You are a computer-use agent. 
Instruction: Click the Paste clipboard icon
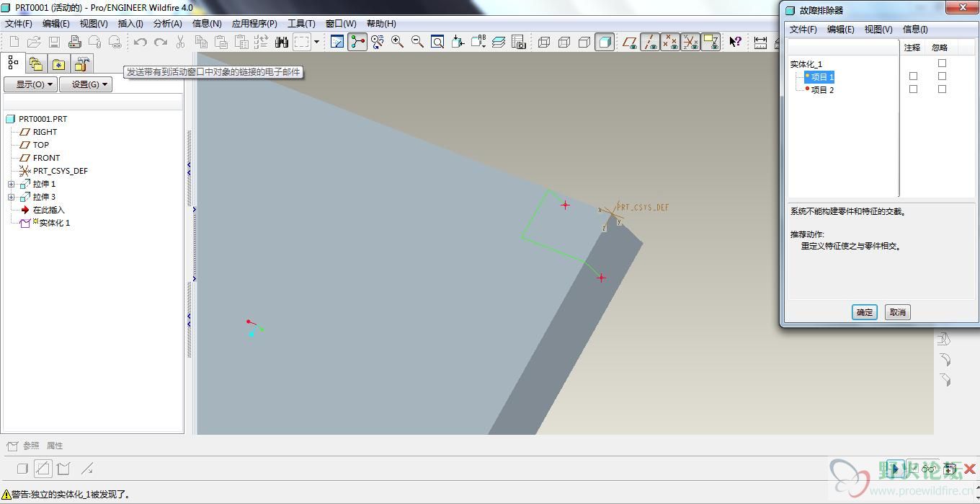(221, 43)
